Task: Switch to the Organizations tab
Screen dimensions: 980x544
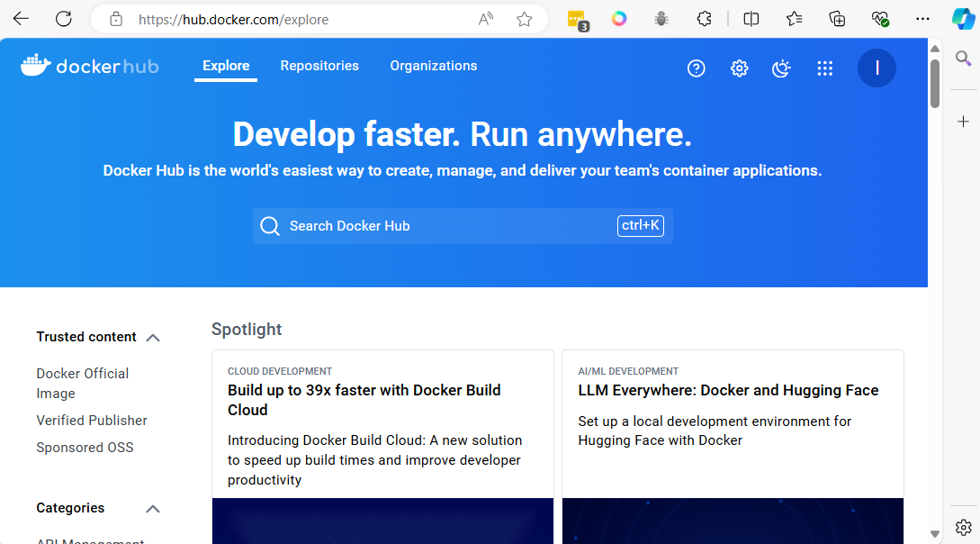Action: [433, 66]
